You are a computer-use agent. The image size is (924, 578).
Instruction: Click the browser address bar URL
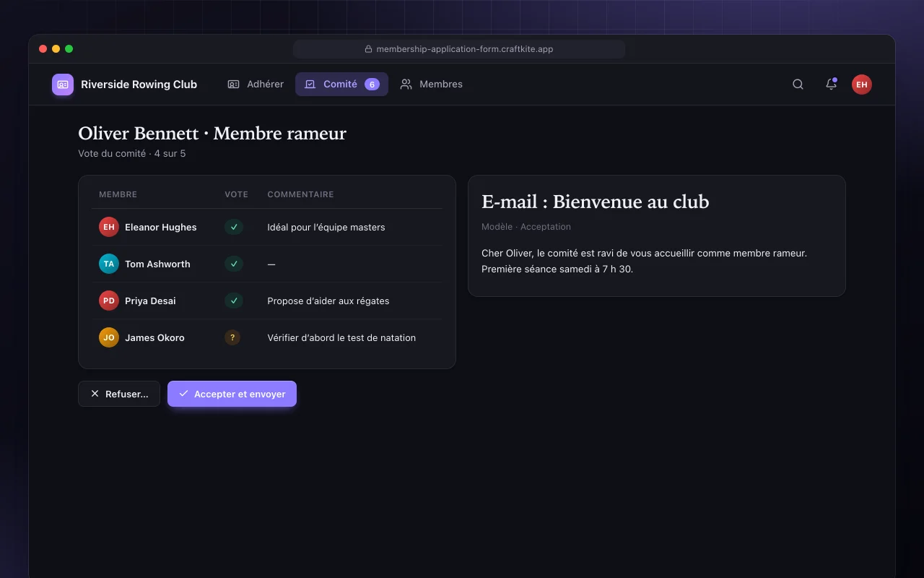(465, 49)
